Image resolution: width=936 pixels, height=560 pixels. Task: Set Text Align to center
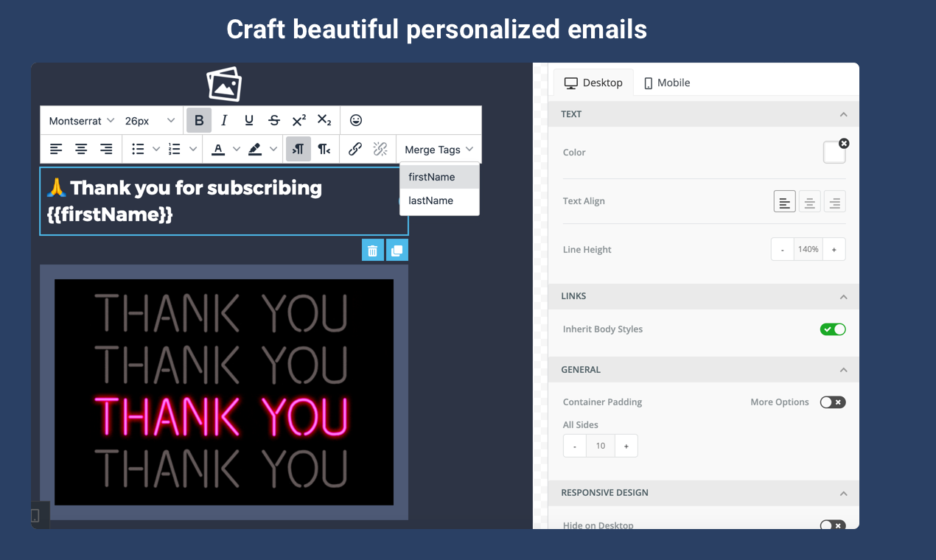pos(810,201)
